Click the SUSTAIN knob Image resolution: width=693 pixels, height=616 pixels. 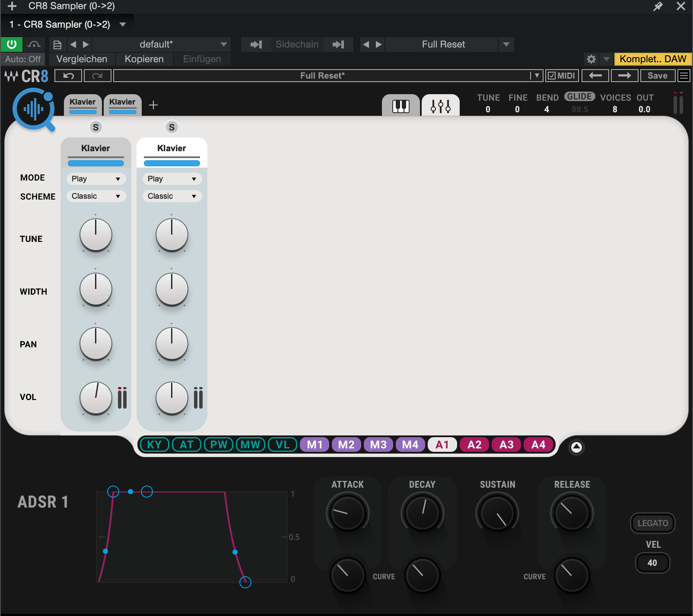pos(497,513)
